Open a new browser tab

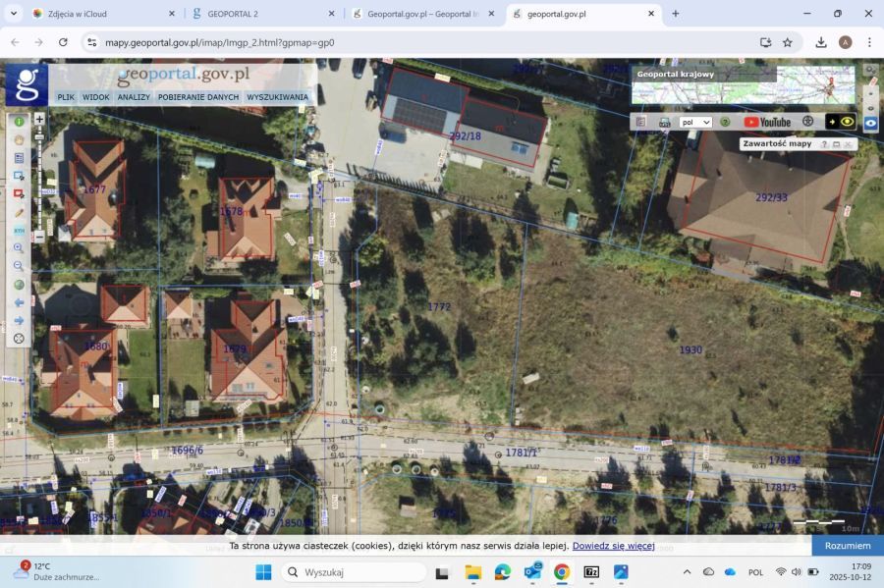tap(676, 14)
